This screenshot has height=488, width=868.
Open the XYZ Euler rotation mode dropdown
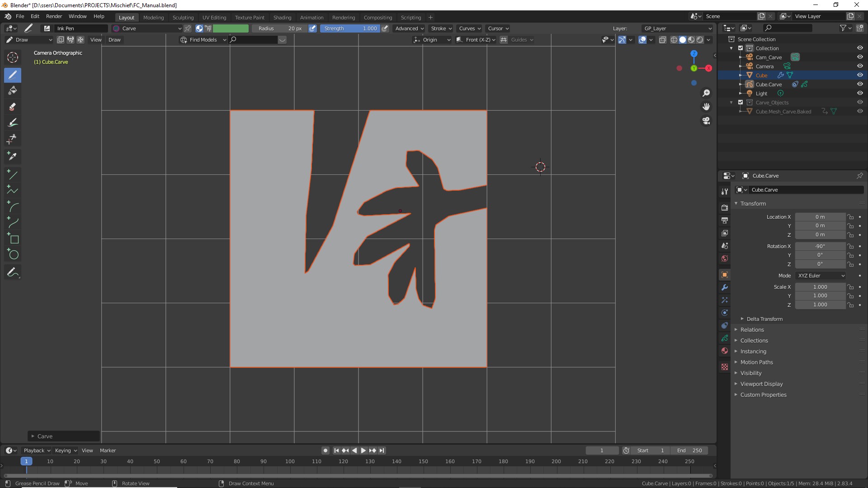coord(821,276)
